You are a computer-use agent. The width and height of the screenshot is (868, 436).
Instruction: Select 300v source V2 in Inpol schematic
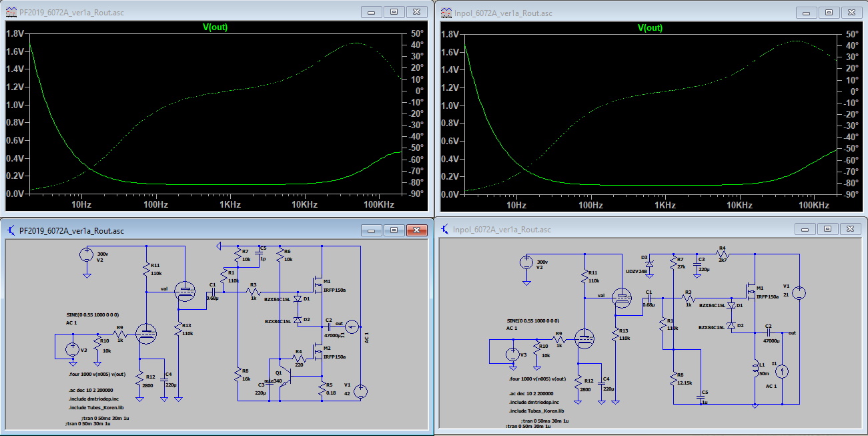click(526, 262)
